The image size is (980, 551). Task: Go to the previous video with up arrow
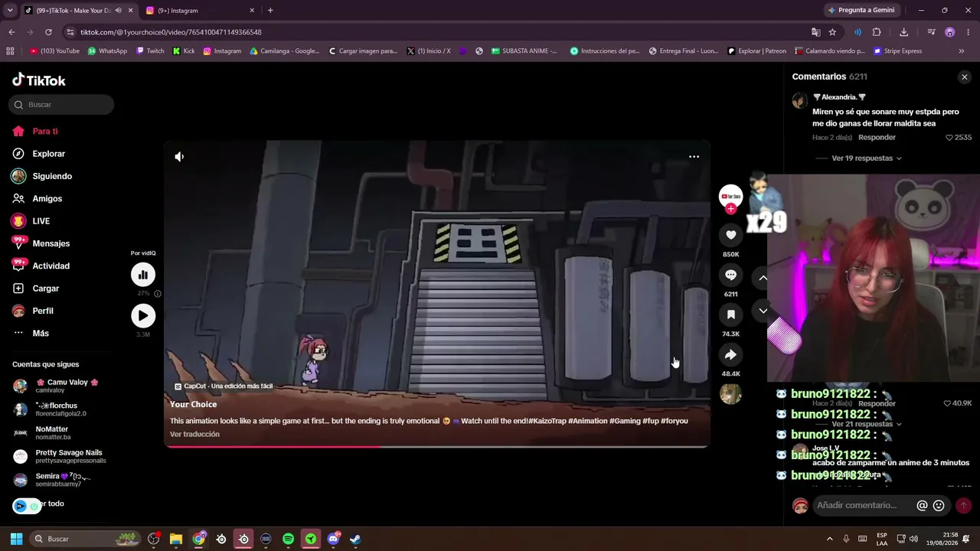(x=763, y=278)
